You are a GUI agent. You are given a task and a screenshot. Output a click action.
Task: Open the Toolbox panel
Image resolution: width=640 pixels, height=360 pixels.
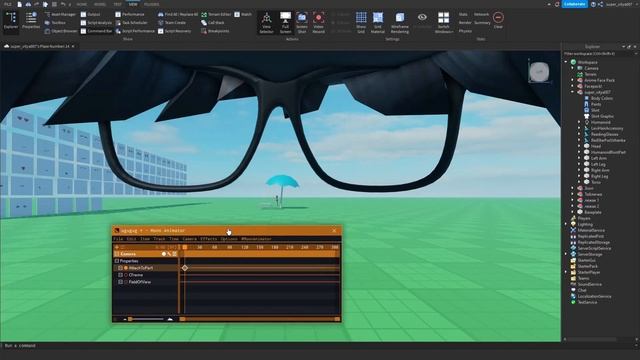coord(56,23)
